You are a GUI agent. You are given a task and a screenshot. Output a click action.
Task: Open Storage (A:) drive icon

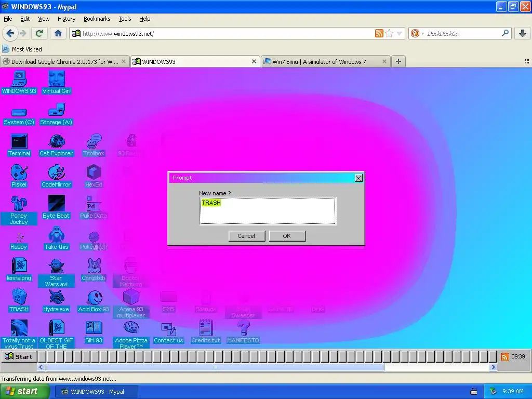(x=56, y=115)
